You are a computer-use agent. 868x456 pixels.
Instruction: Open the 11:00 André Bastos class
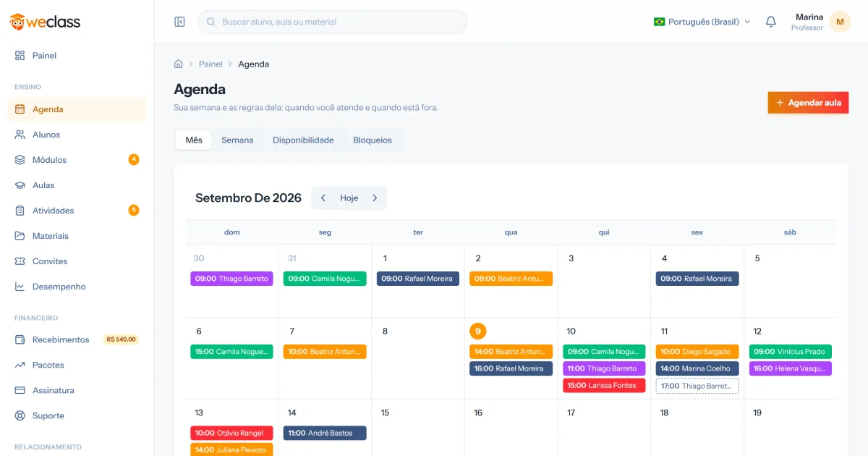pos(325,433)
